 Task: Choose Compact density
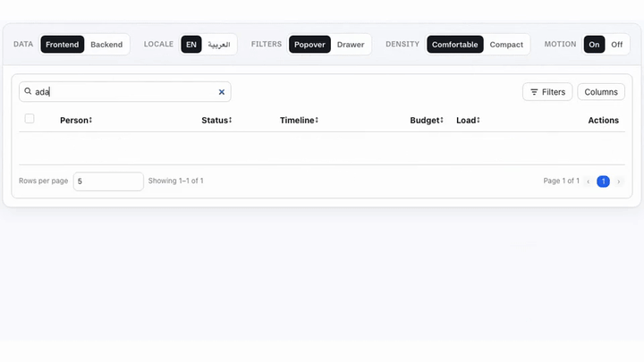pyautogui.click(x=506, y=45)
